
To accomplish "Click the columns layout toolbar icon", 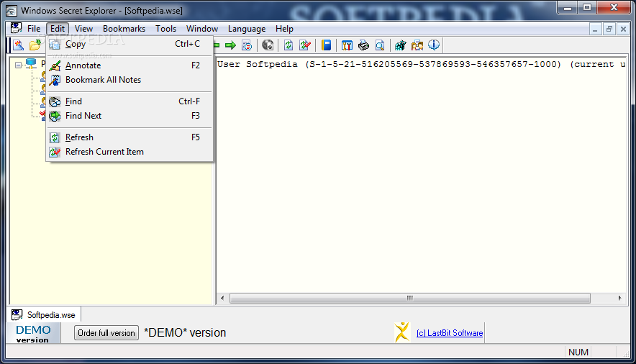I will (347, 45).
